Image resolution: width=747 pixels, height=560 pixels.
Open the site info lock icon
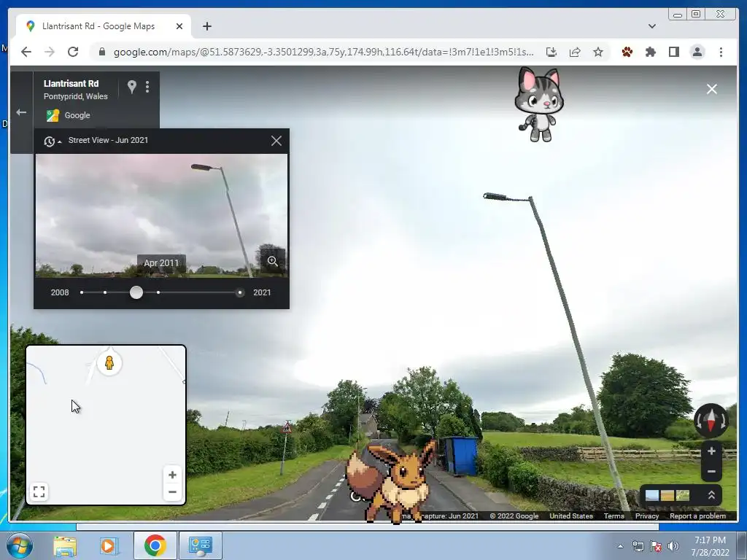(101, 52)
